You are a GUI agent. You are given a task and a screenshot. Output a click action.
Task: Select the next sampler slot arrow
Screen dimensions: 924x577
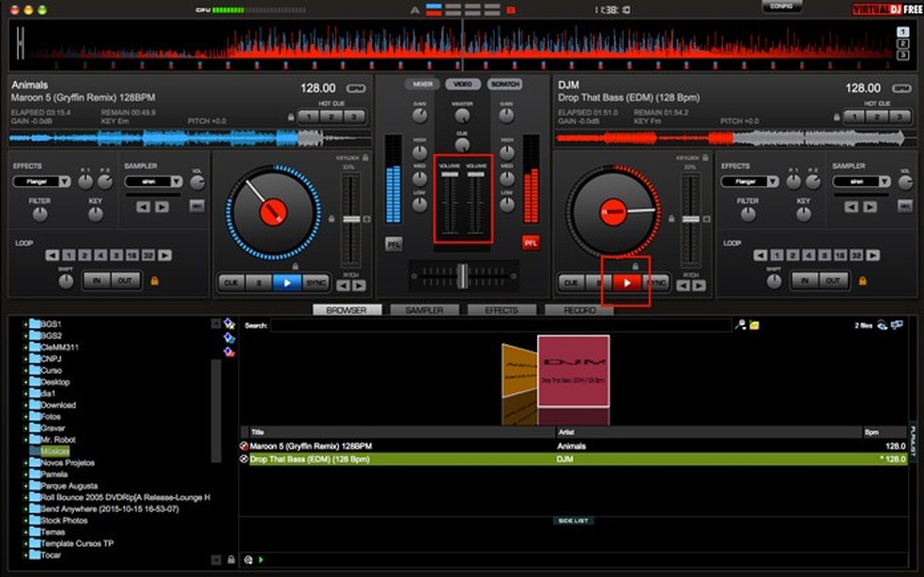(x=161, y=206)
